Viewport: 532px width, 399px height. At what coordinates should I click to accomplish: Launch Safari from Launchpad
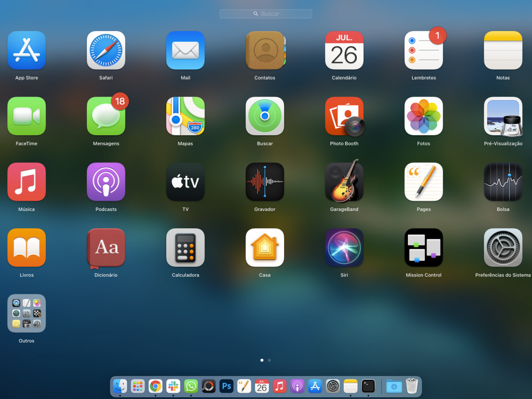(106, 50)
